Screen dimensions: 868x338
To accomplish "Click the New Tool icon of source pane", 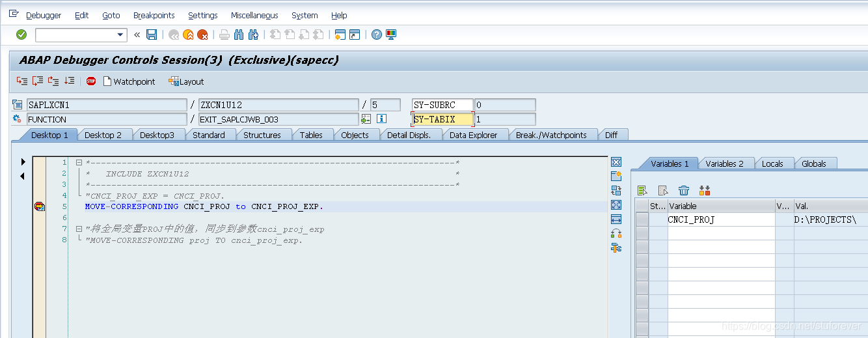I will click(x=616, y=176).
